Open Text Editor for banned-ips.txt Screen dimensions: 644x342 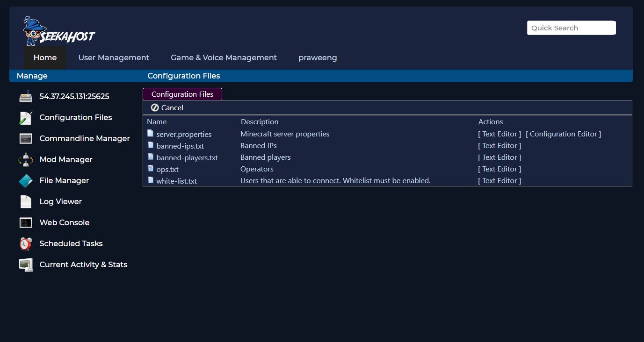499,146
